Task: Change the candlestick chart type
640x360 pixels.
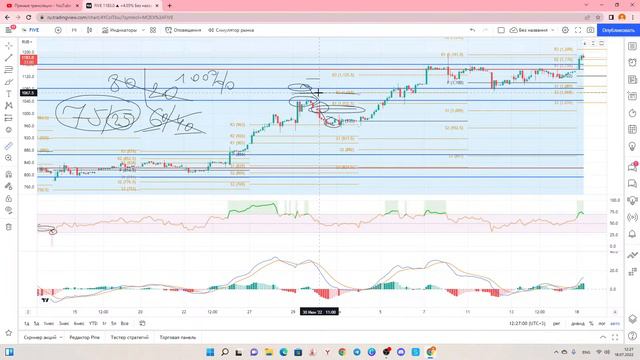Action: [x=89, y=30]
